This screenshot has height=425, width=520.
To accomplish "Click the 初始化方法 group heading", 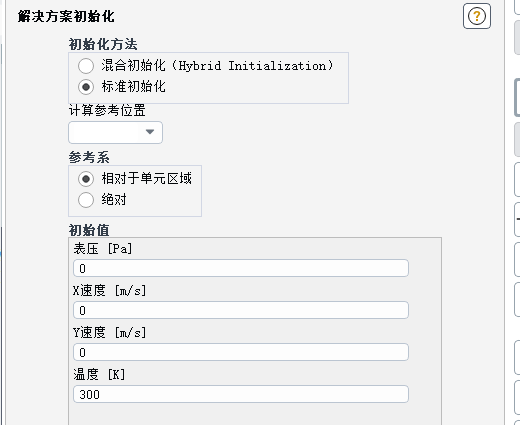I will point(103,44).
